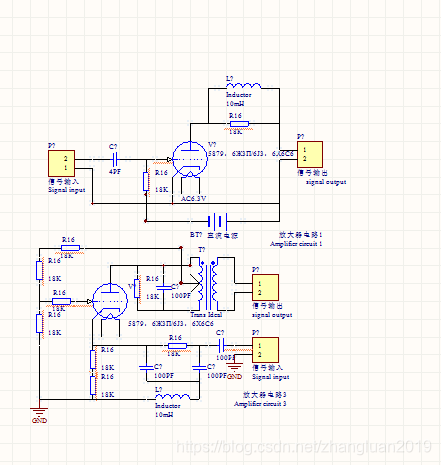Screen dimensions: 441x465
Task: Click the 'Amplifier circuit 3' caption
Action: click(x=260, y=404)
